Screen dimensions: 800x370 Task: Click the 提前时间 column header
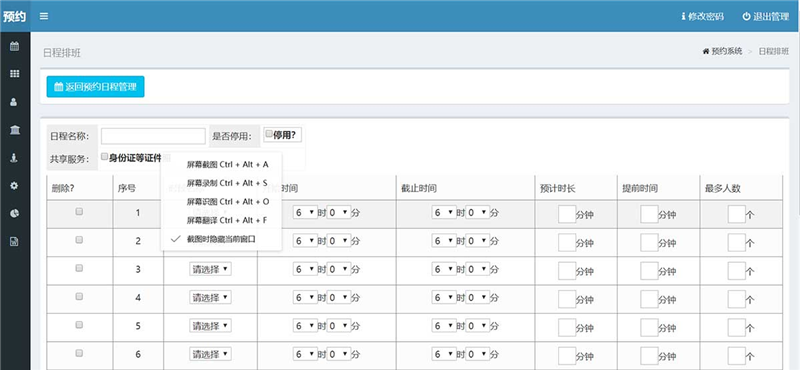[640, 188]
